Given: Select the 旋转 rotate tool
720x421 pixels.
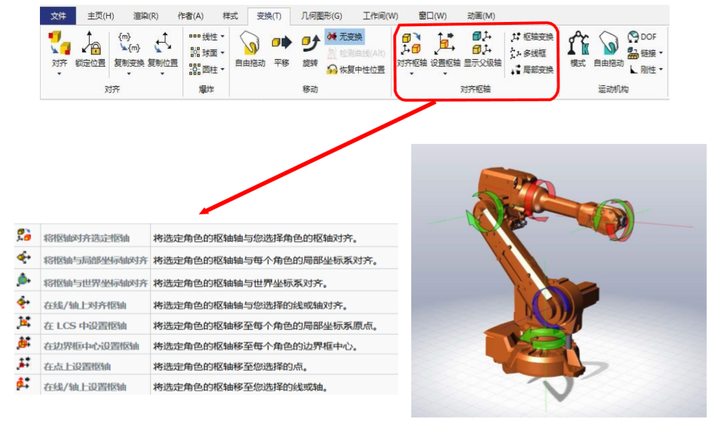Looking at the screenshot, I should (x=309, y=47).
